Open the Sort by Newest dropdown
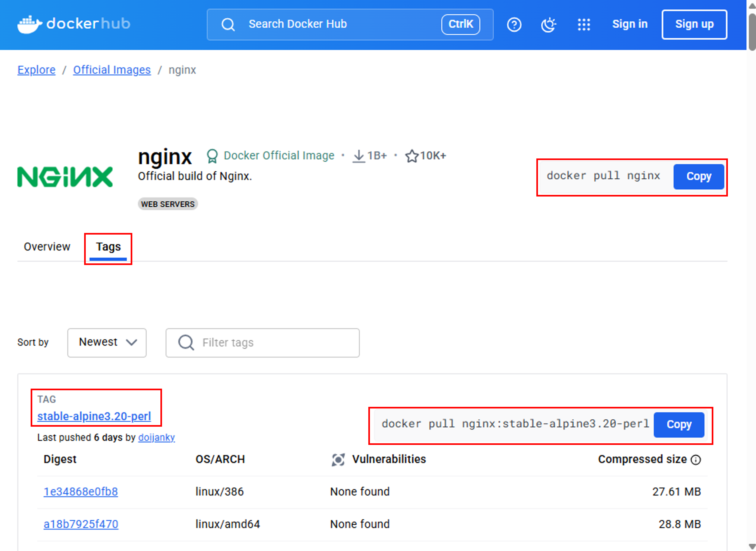Image resolution: width=756 pixels, height=551 pixels. pyautogui.click(x=107, y=343)
